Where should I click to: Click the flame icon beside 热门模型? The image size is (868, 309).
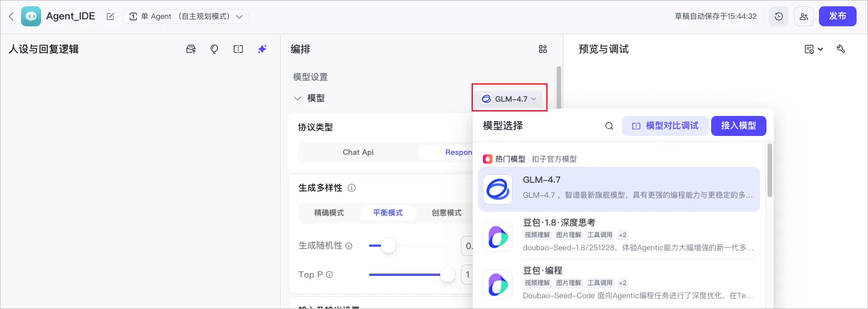[x=488, y=159]
